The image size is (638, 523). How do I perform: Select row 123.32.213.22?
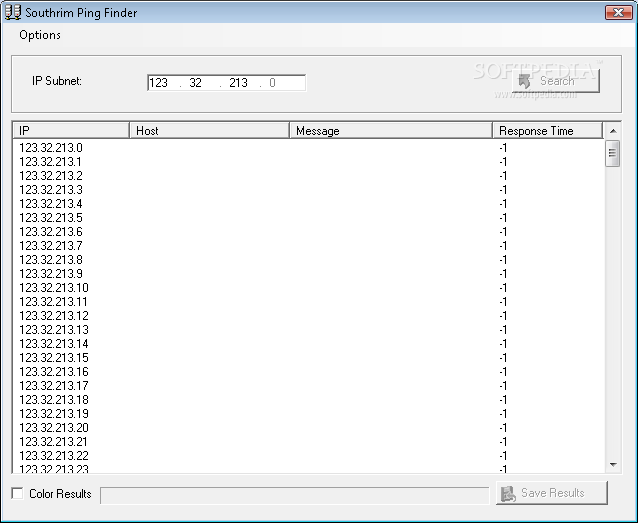coord(308,456)
